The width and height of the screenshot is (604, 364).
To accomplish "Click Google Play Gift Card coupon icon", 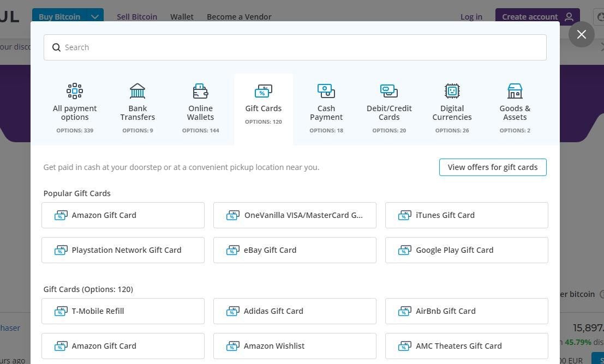I will (x=405, y=250).
